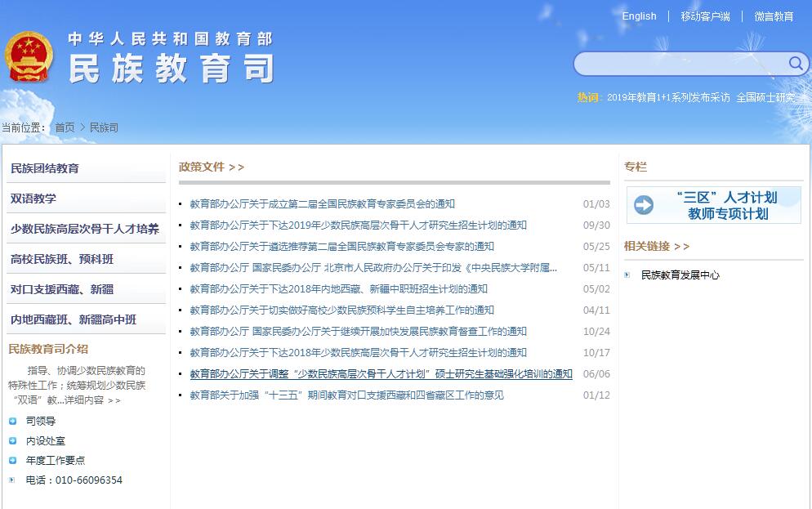812x509 pixels.
Task: Click the bullet icon beside 内设处室
Action: coord(12,441)
